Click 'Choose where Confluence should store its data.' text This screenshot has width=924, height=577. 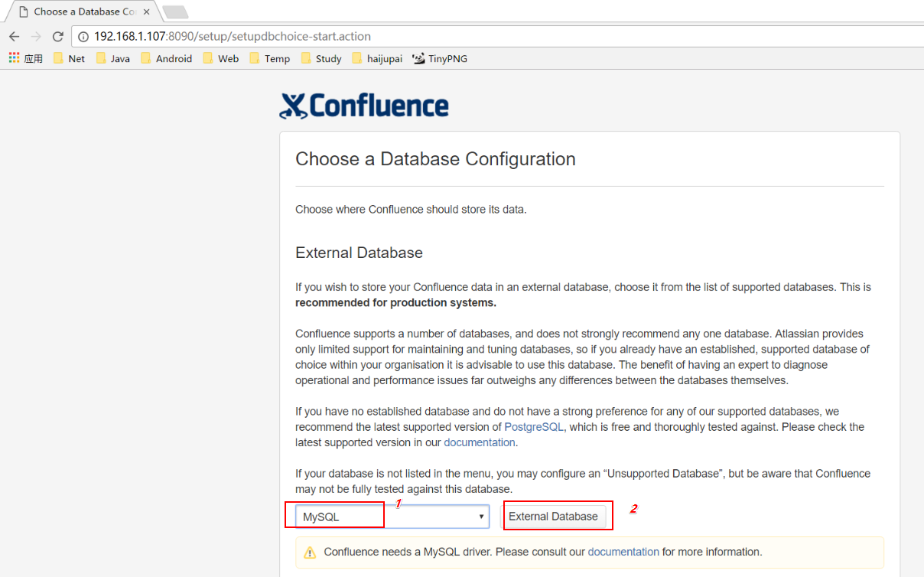point(411,209)
